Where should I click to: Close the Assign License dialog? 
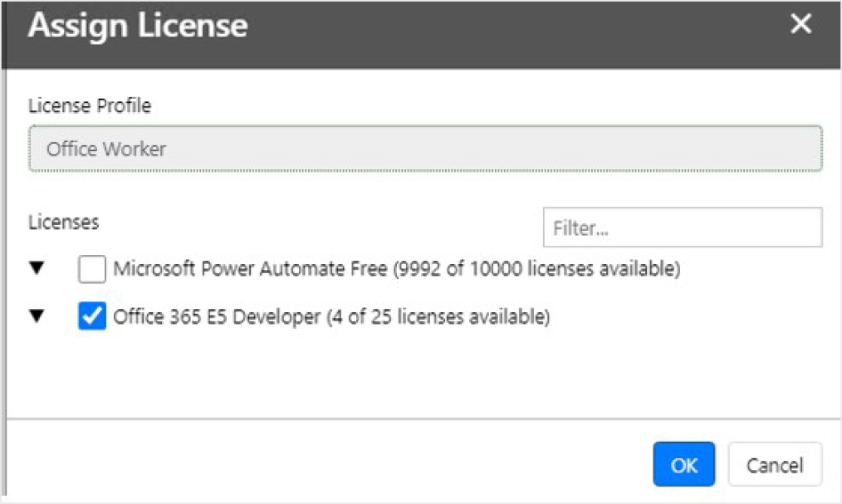pos(800,23)
